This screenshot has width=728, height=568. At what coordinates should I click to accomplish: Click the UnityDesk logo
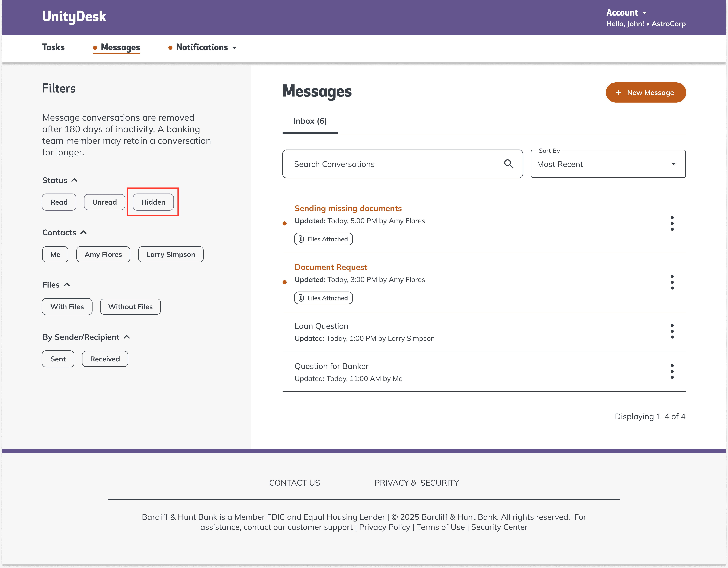[x=74, y=16]
